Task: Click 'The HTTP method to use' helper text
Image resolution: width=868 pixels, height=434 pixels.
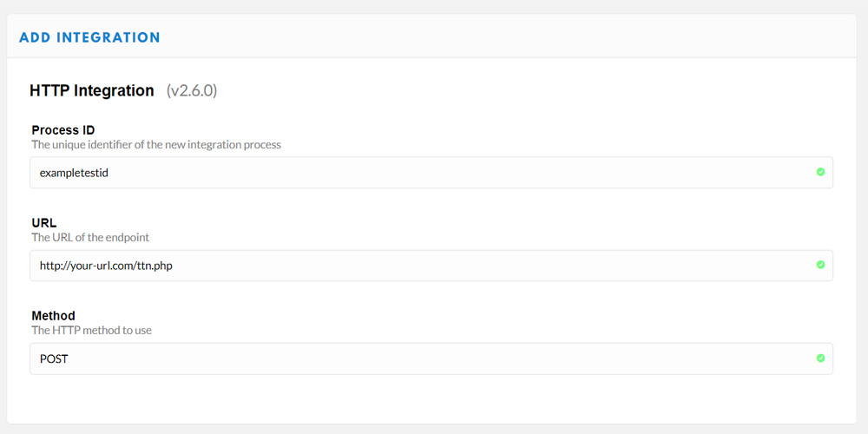Action: click(x=91, y=331)
